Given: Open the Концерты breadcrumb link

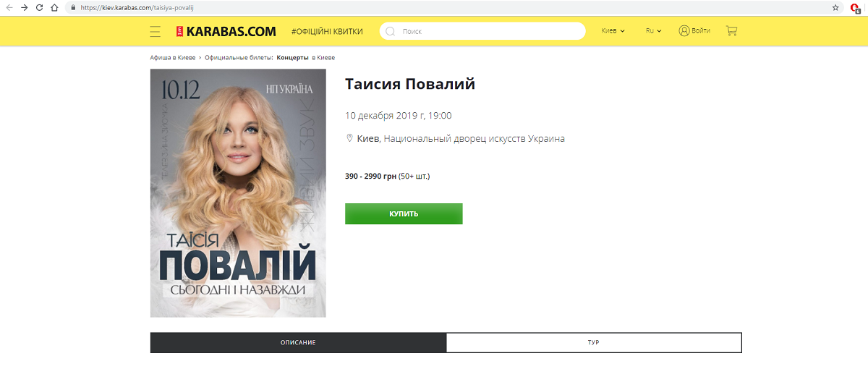Looking at the screenshot, I should coord(292,57).
